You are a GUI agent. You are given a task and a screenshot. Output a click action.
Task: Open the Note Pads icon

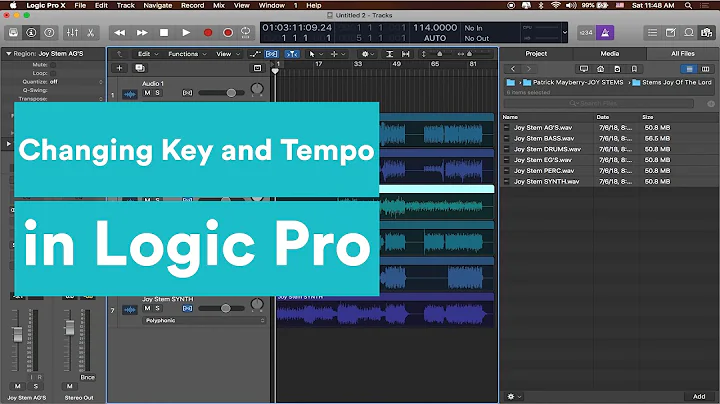pyautogui.click(x=670, y=33)
